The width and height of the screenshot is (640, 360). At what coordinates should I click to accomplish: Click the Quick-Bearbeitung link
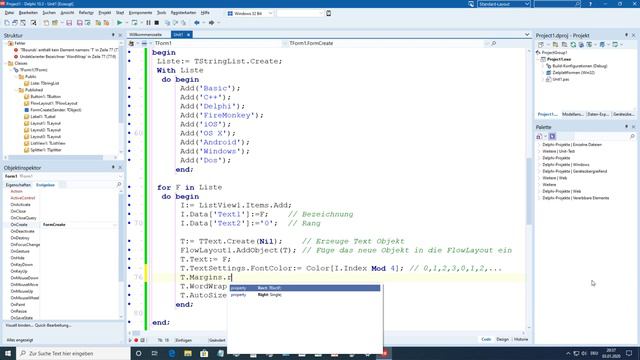[x=53, y=326]
